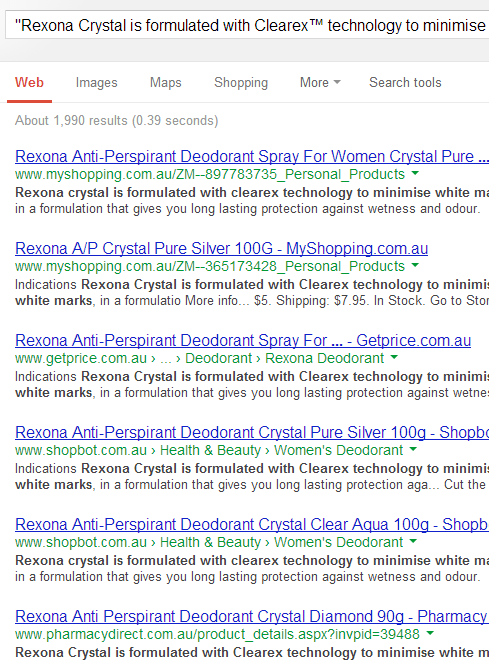The height and width of the screenshot is (660, 489).
Task: Expand arrow beside pharmacydirect.com.au URL
Action: (x=430, y=633)
